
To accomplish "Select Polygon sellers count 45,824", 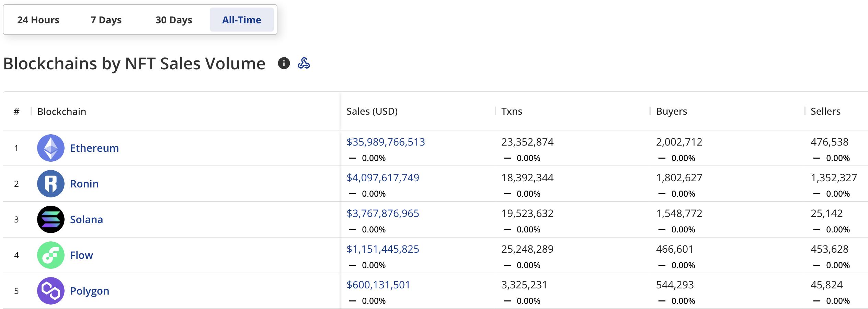I will 827,285.
